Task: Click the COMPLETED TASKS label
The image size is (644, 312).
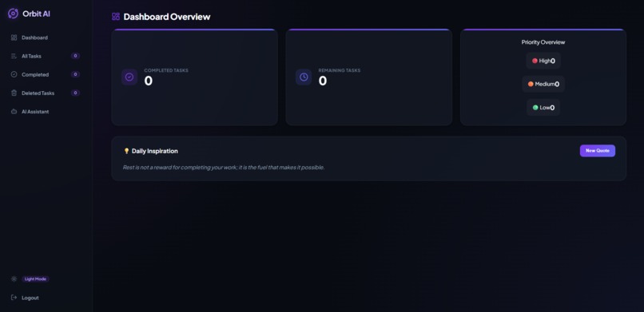Action: click(x=166, y=70)
